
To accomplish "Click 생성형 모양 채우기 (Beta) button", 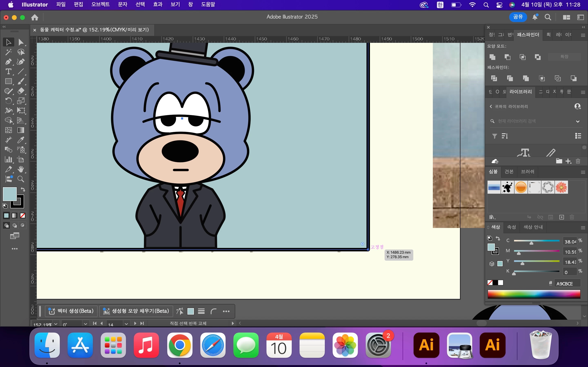I will pos(136,311).
